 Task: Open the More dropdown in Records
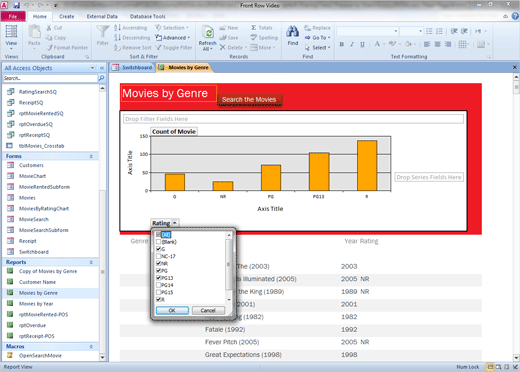(263, 48)
